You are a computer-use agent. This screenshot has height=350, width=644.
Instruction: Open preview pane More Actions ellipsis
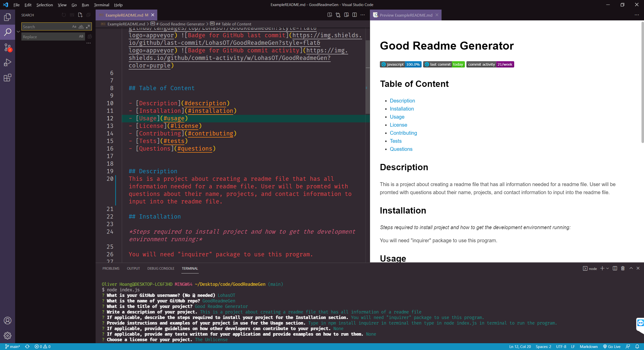(x=637, y=15)
